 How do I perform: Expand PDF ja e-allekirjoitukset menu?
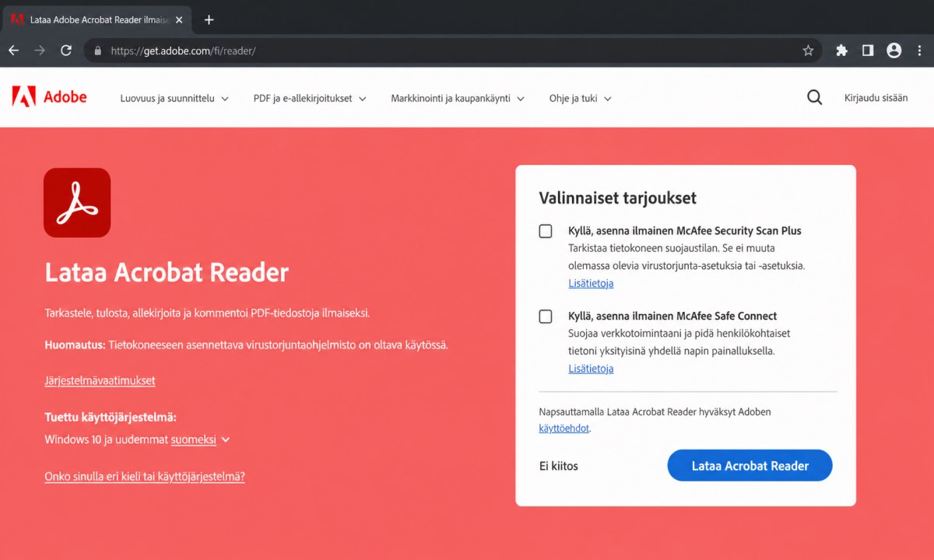[310, 99]
